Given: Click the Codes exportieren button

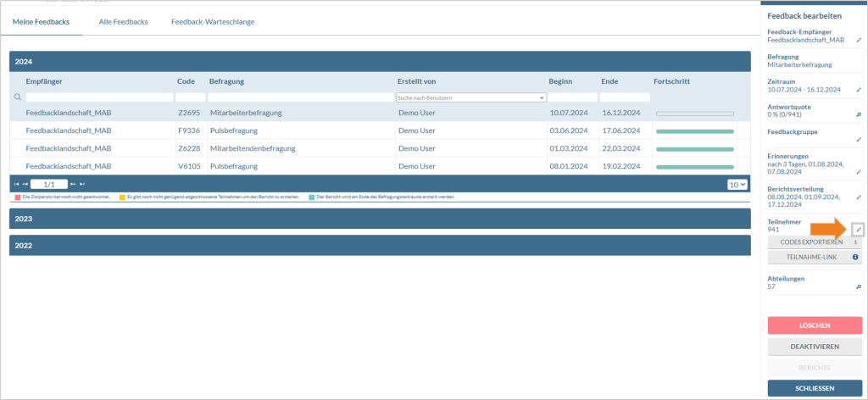Looking at the screenshot, I should 815,242.
